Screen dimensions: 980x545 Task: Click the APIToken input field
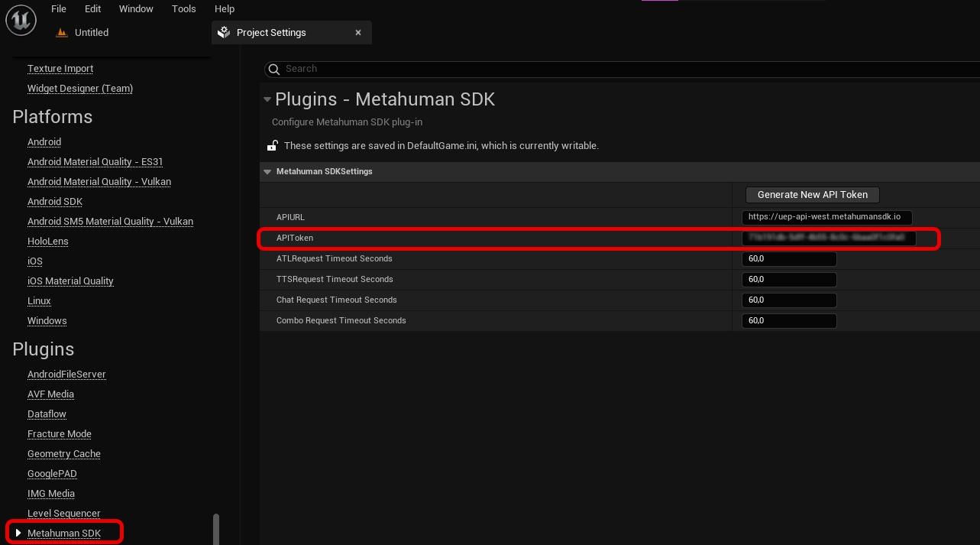click(x=828, y=238)
